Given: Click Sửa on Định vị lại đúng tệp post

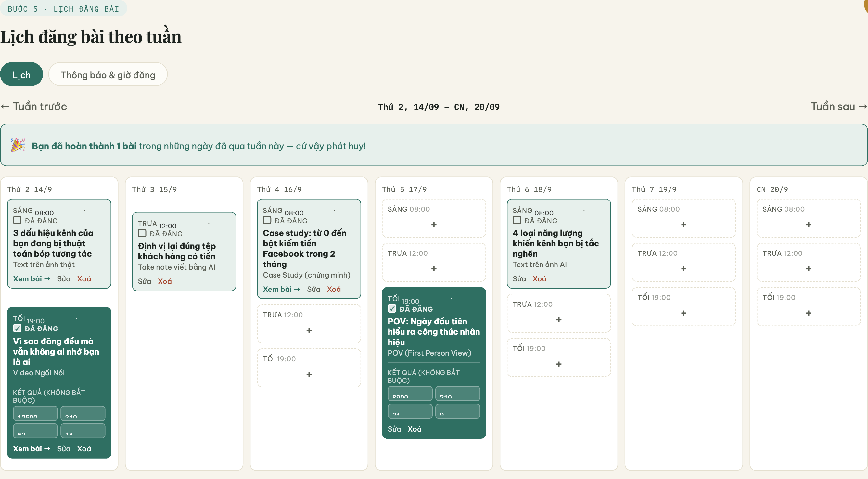Looking at the screenshot, I should click(145, 281).
